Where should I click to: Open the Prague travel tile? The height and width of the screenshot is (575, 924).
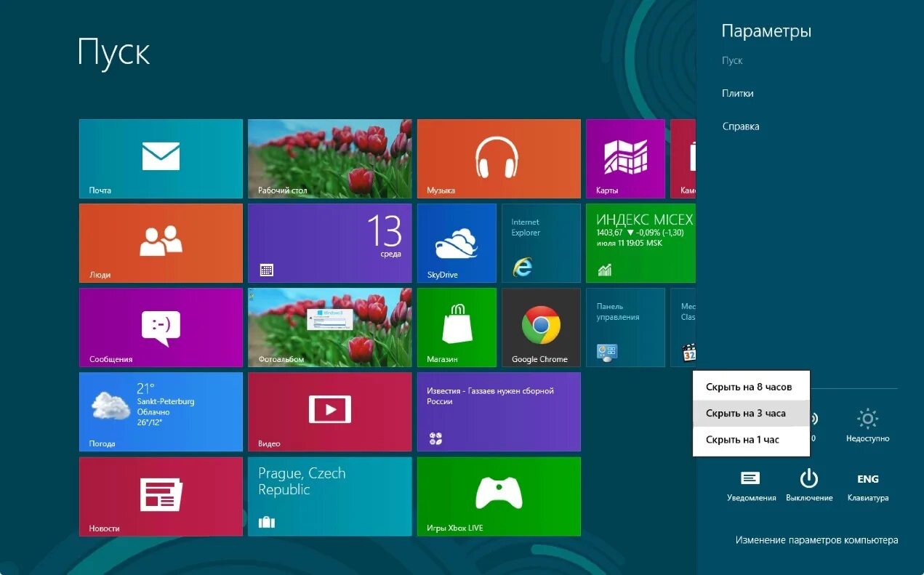[329, 496]
